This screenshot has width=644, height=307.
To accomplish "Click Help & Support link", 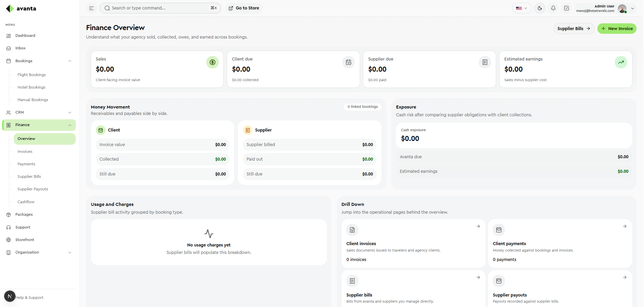I will (29, 298).
